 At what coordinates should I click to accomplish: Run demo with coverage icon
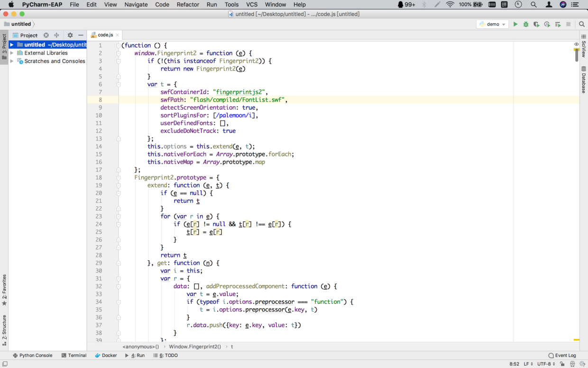[536, 24]
